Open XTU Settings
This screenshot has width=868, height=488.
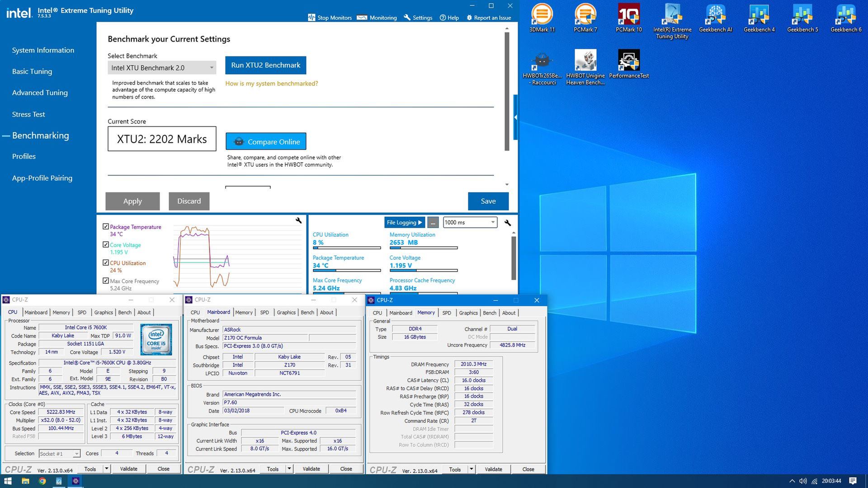click(418, 18)
